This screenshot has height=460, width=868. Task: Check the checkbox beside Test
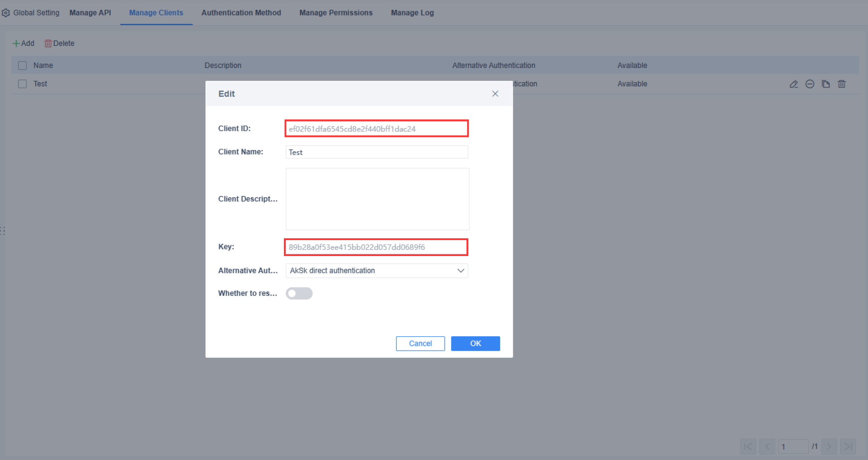(22, 84)
